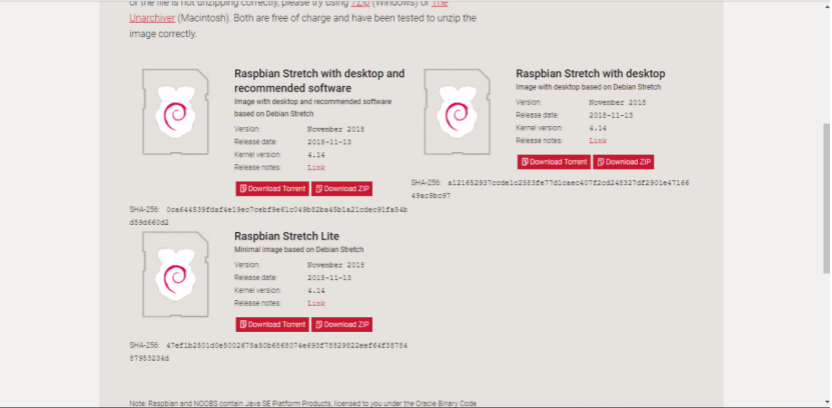Image resolution: width=832 pixels, height=408 pixels.
Task: Click SD card image of Stretch Lite
Action: coord(176,274)
